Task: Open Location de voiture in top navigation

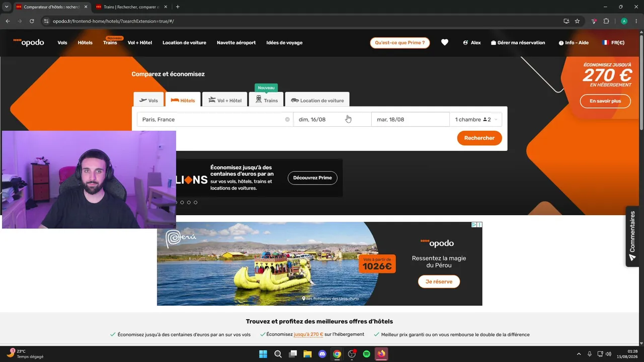Action: [184, 43]
